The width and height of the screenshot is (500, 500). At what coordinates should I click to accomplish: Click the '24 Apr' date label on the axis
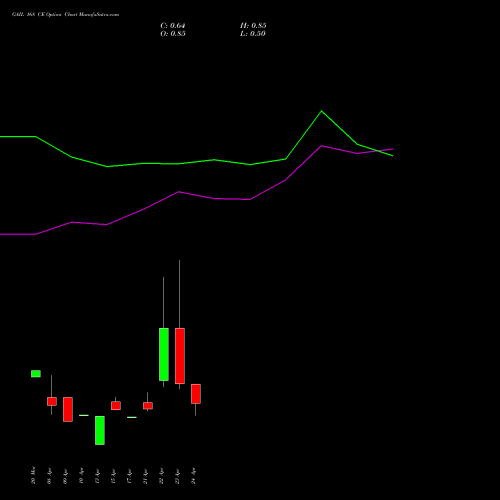pyautogui.click(x=193, y=476)
